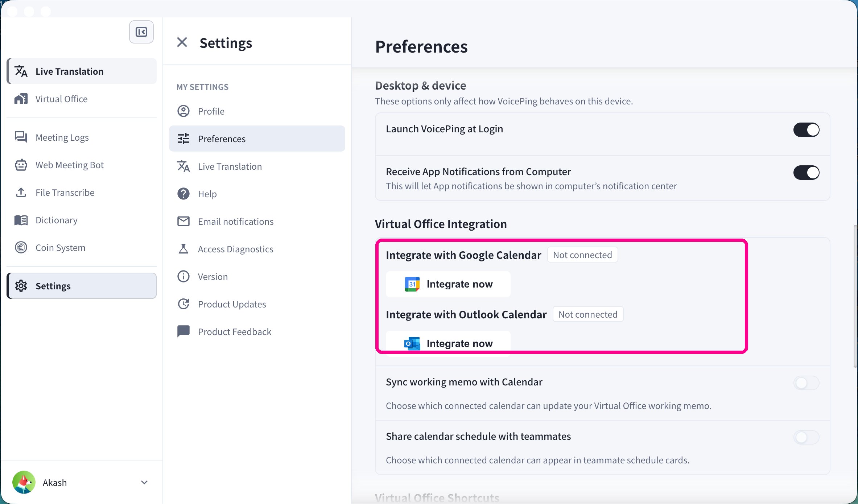The width and height of the screenshot is (858, 504).
Task: Click the File Transcribe upload icon
Action: point(21,193)
